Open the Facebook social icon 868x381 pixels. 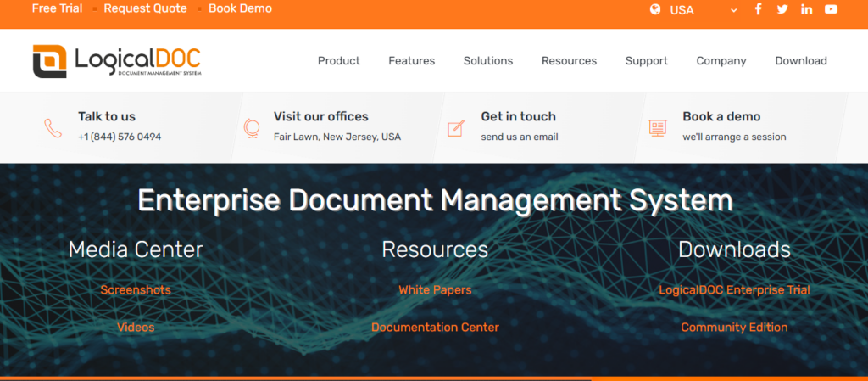758,9
